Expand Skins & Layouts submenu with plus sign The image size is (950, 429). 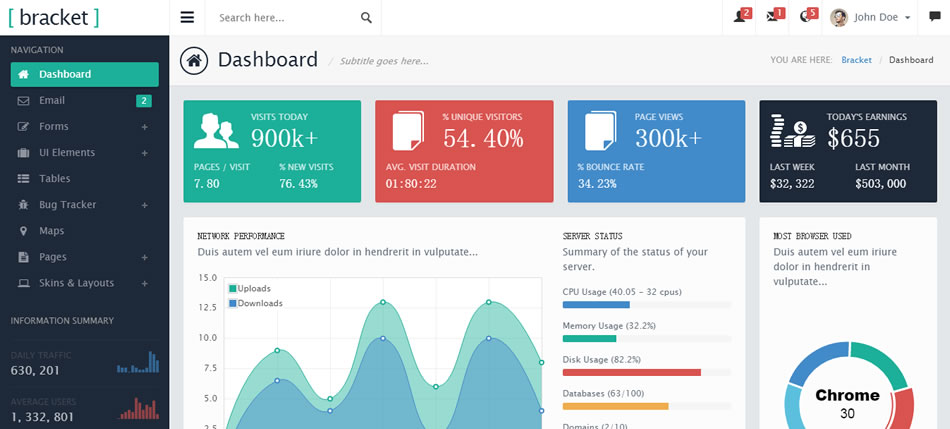145,284
